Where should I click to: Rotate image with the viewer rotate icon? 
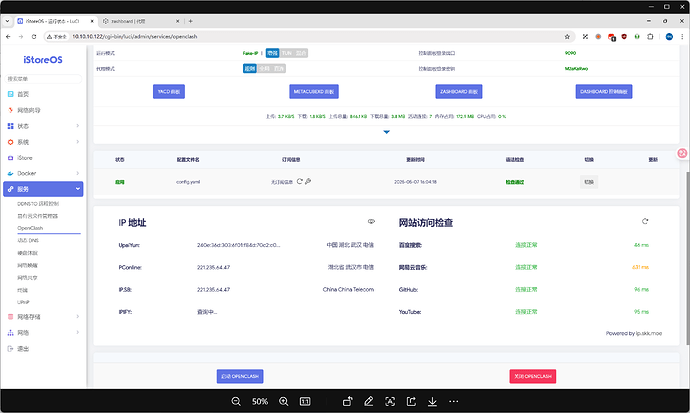tap(348, 401)
